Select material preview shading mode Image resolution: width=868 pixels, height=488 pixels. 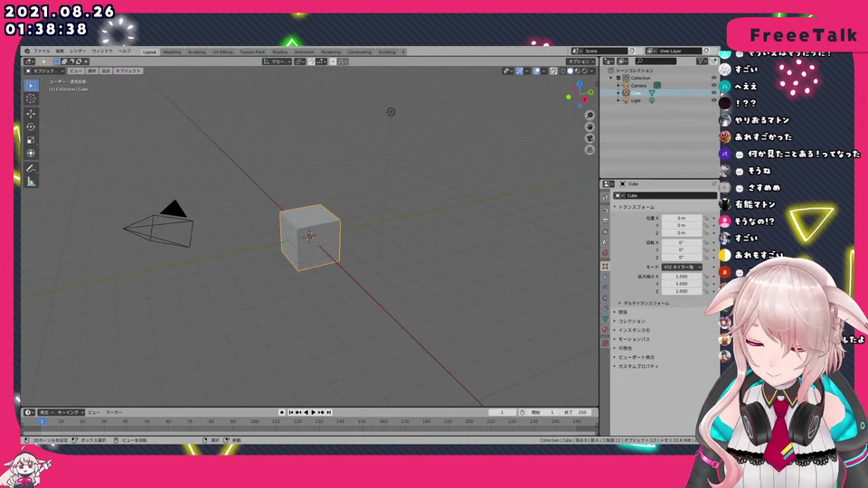pos(578,70)
